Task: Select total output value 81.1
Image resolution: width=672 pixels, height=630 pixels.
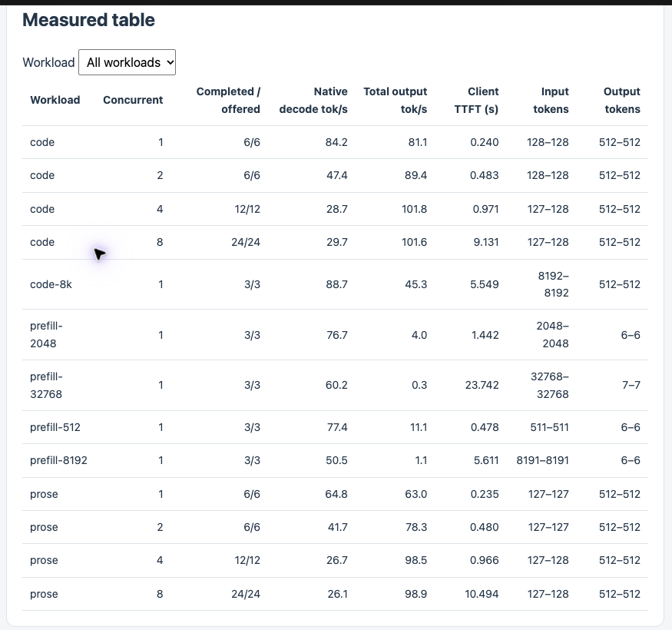Action: click(418, 142)
